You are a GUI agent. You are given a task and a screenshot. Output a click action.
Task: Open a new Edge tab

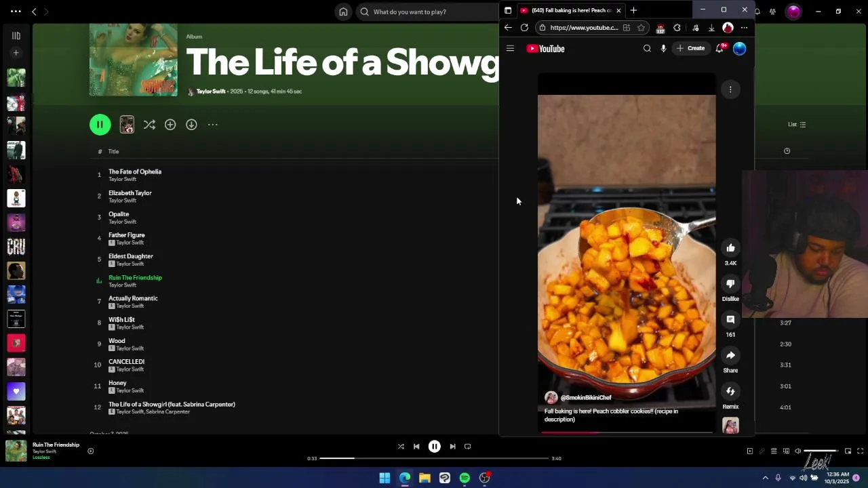tap(633, 10)
